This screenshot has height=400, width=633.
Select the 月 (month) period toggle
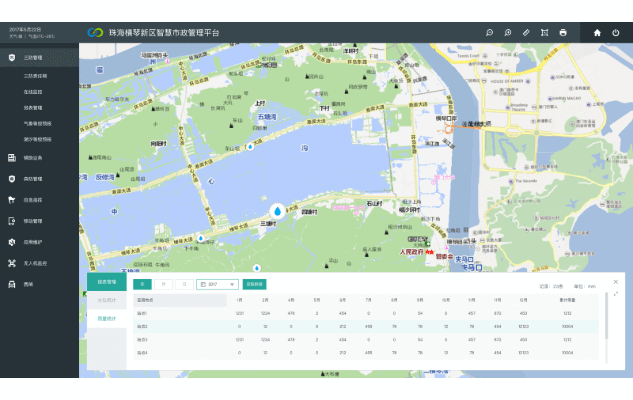164,284
